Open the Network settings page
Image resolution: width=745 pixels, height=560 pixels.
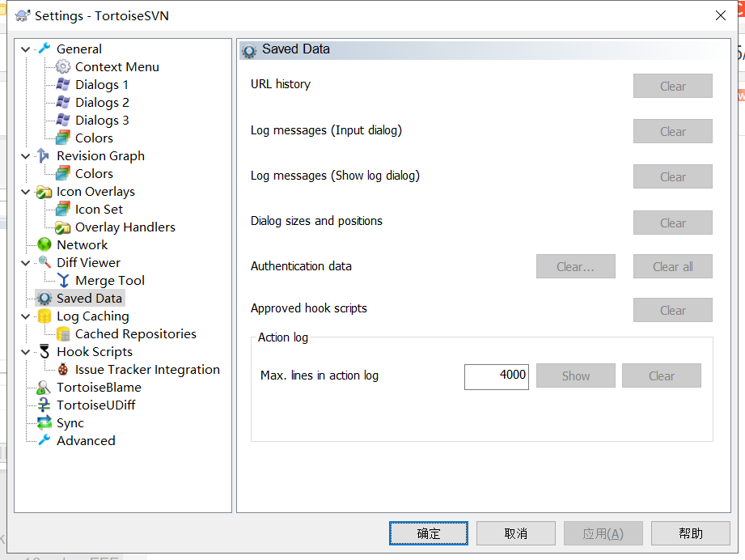point(83,245)
